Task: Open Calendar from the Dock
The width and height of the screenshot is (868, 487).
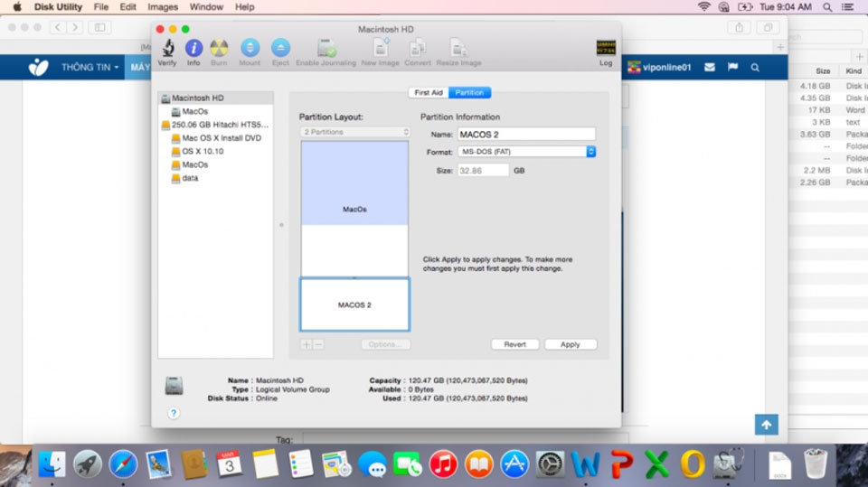Action: [x=229, y=464]
